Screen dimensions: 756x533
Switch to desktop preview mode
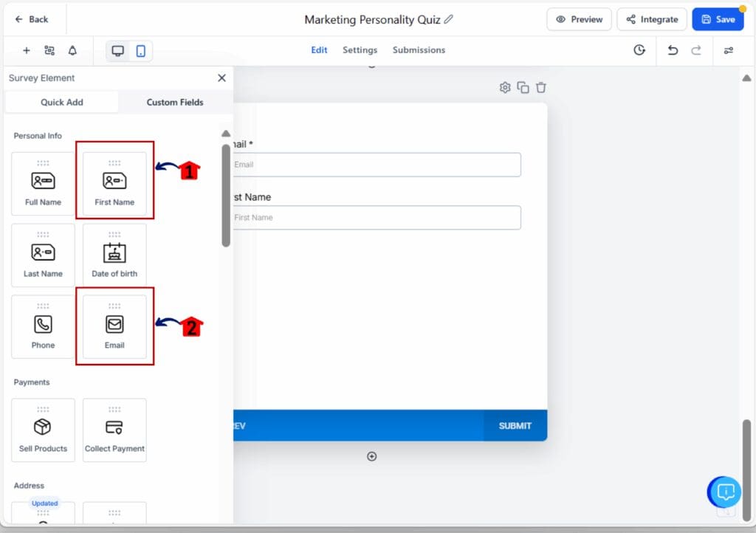pyautogui.click(x=117, y=50)
